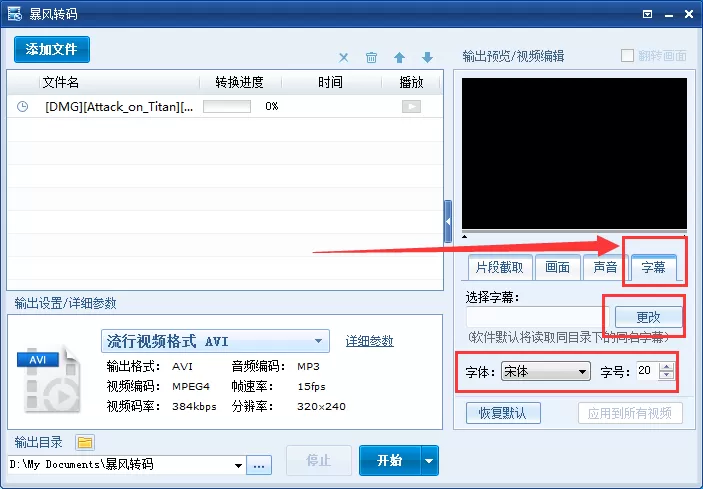Play the Attack_on_Titan file preview
This screenshot has height=489, width=703.
coord(411,107)
